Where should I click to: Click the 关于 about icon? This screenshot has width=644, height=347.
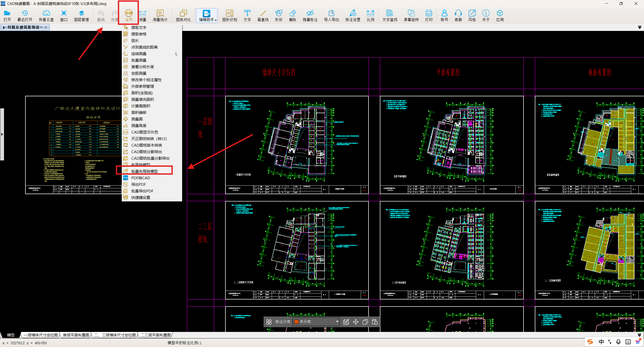pyautogui.click(x=486, y=16)
